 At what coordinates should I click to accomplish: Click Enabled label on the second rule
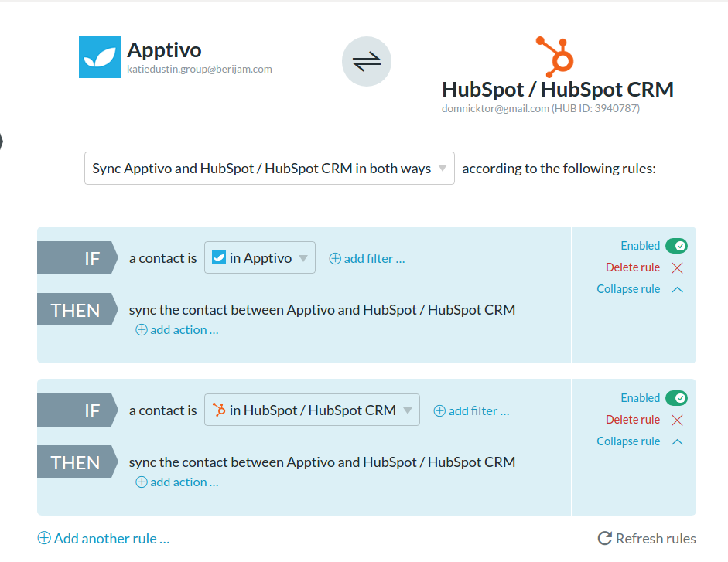click(x=641, y=397)
